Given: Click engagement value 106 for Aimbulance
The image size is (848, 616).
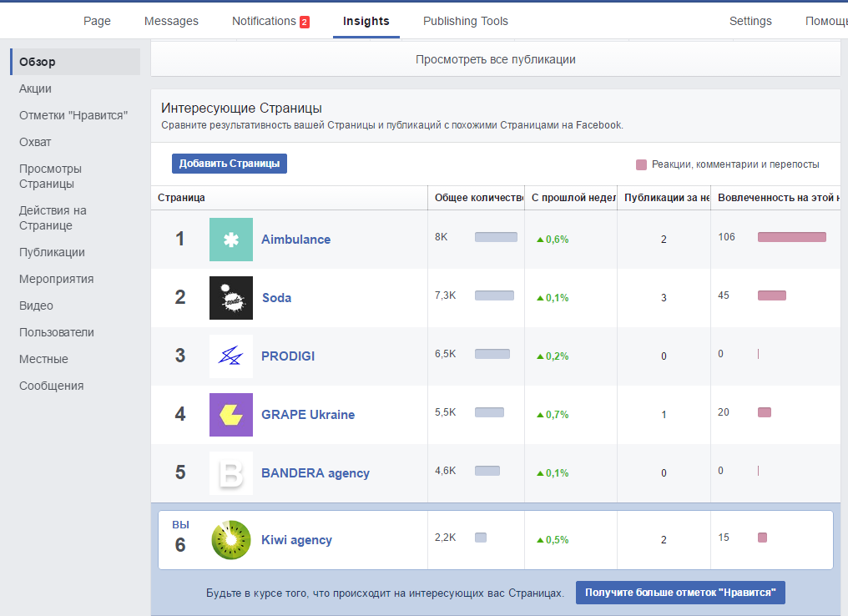Looking at the screenshot, I should pos(726,237).
